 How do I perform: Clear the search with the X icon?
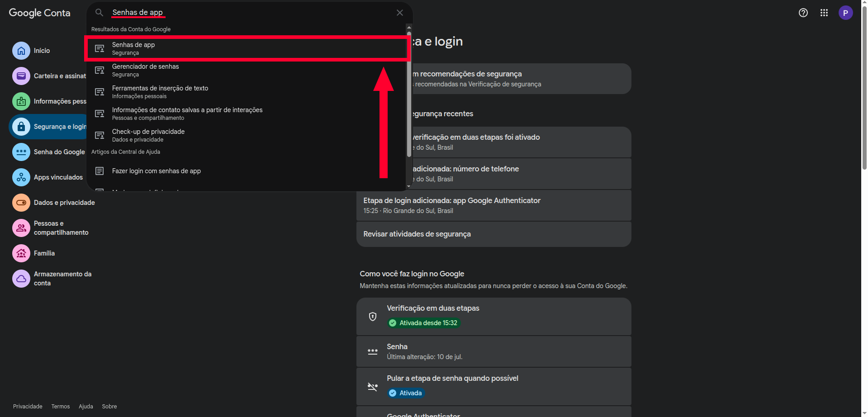coord(400,13)
